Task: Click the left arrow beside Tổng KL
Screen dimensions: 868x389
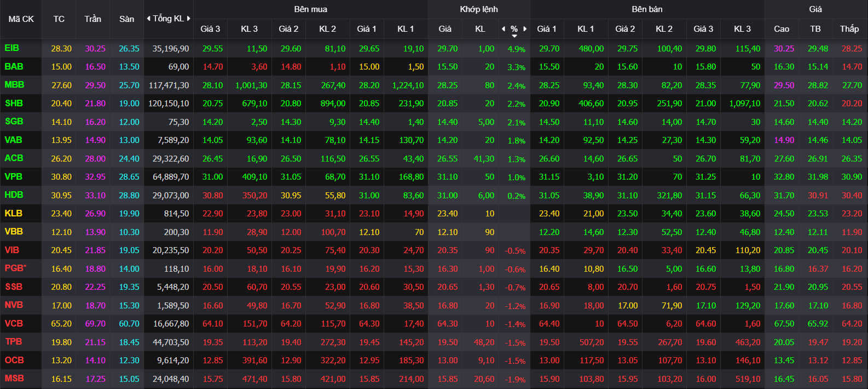Action: click(x=148, y=19)
